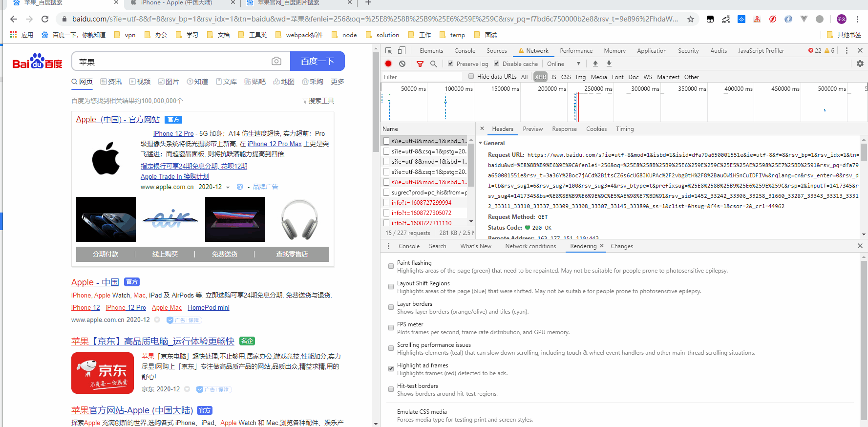Click the import HAR upload arrow icon
The width and height of the screenshot is (868, 427).
pyautogui.click(x=595, y=64)
